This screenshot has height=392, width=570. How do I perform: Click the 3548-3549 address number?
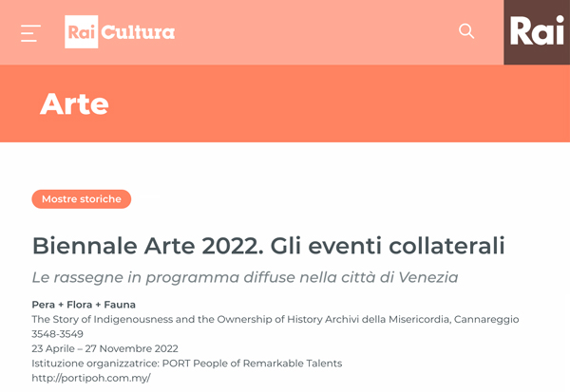[57, 334]
